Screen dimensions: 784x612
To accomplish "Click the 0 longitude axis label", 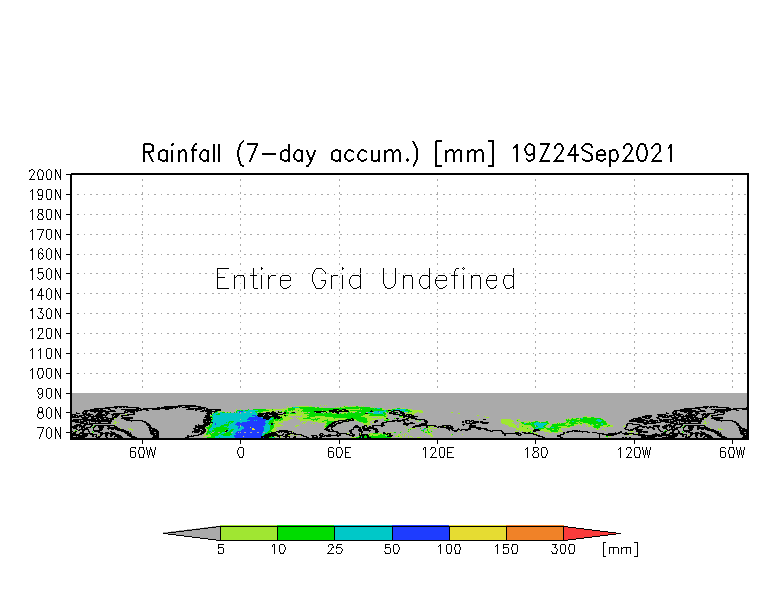I will (x=240, y=453).
